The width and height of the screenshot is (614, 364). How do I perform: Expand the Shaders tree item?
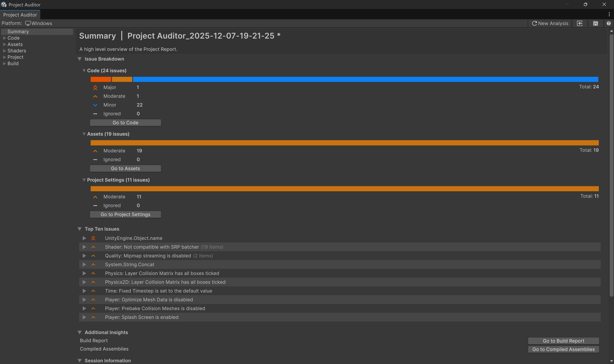4,51
